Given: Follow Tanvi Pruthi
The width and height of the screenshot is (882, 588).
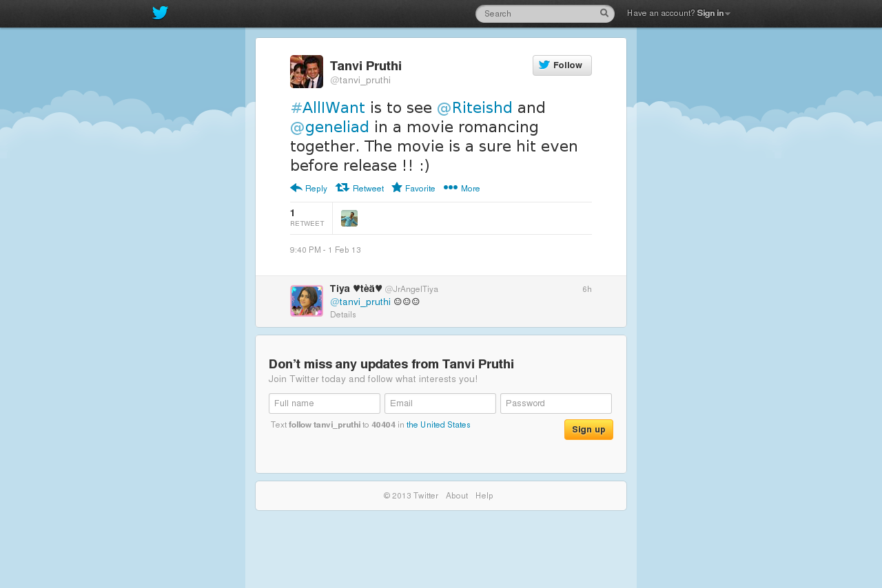Looking at the screenshot, I should (x=562, y=65).
